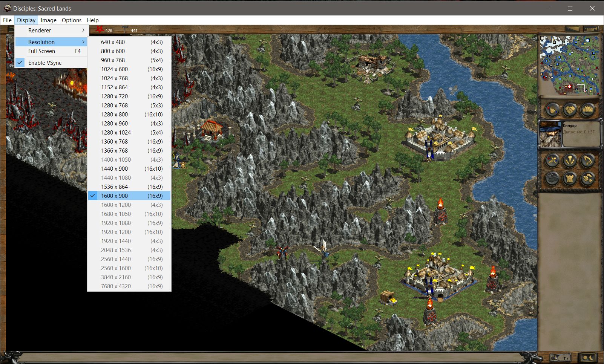Image resolution: width=604 pixels, height=364 pixels.
Task: Click the Disciples app icon in title bar
Action: point(7,8)
